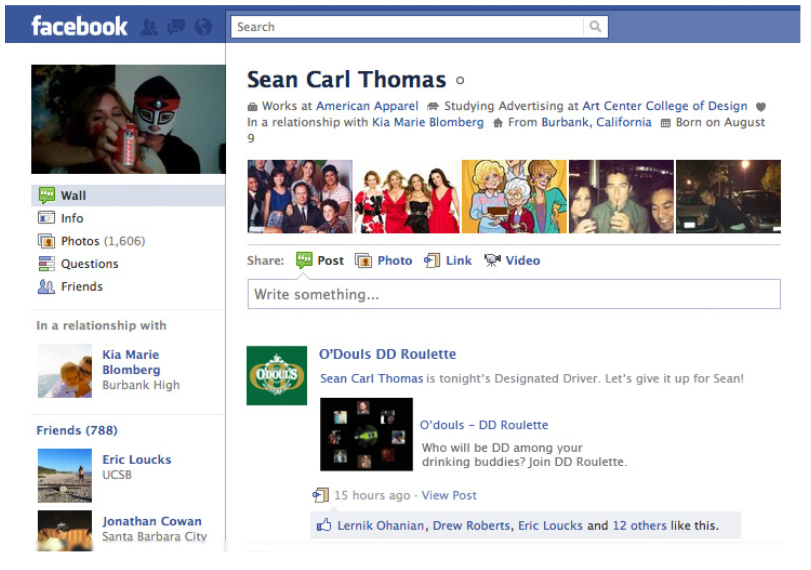Click the 12 others link

(640, 526)
